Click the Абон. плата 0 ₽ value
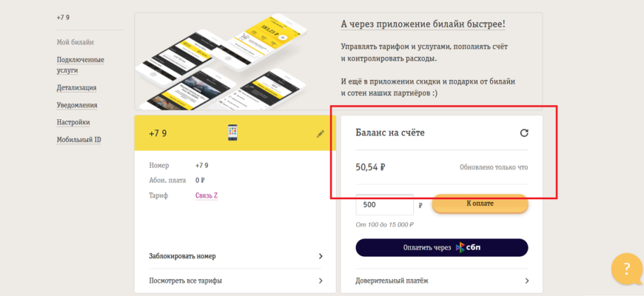Screen dimensions: 644x296 point(200,181)
